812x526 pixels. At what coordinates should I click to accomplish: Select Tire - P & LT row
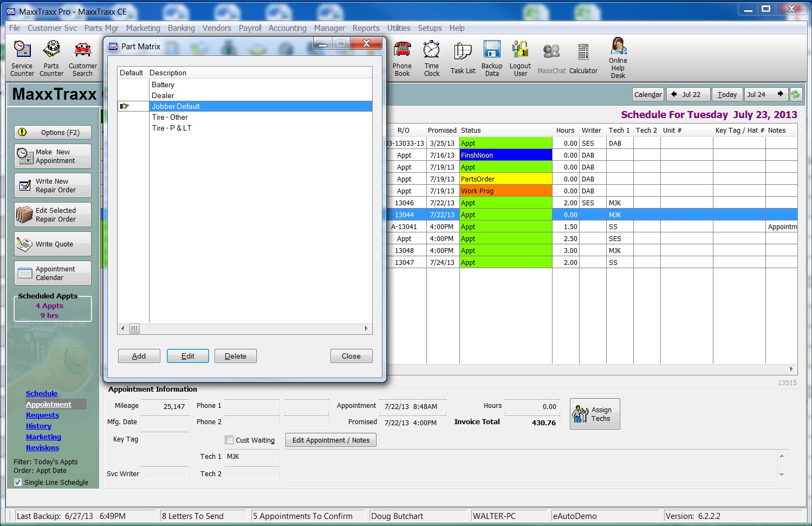pos(245,128)
